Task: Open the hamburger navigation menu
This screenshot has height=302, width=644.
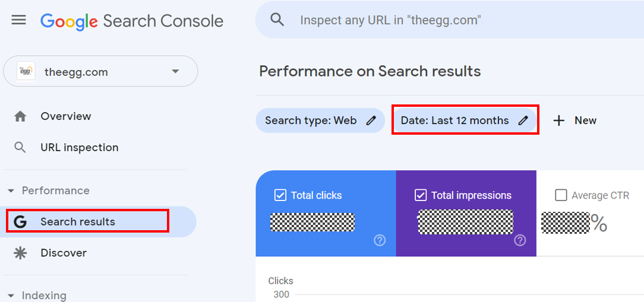Action: pyautogui.click(x=19, y=20)
